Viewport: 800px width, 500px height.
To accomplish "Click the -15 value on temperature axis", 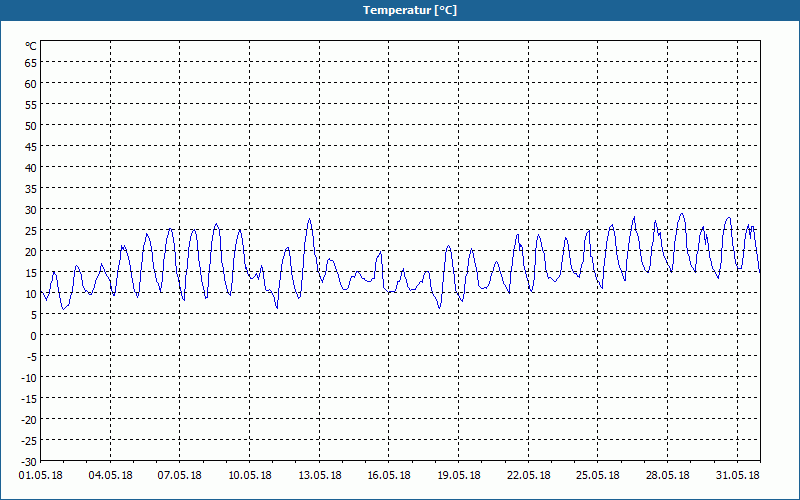I will tap(29, 398).
